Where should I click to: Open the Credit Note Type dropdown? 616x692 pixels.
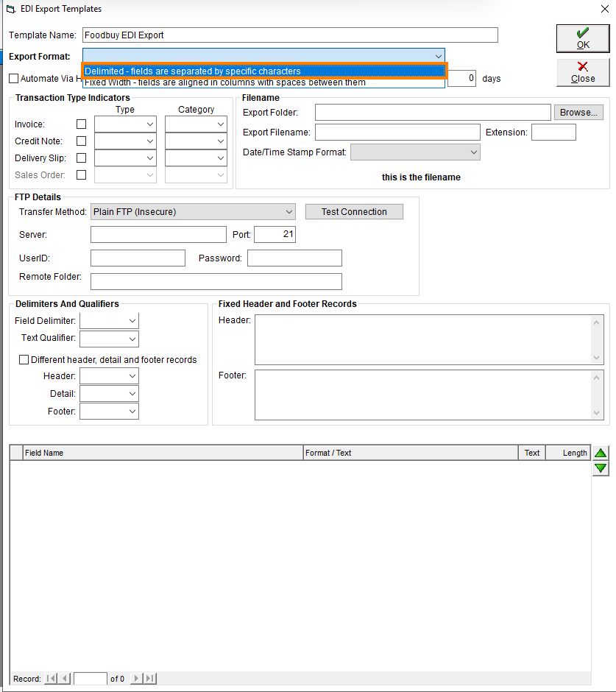[125, 141]
